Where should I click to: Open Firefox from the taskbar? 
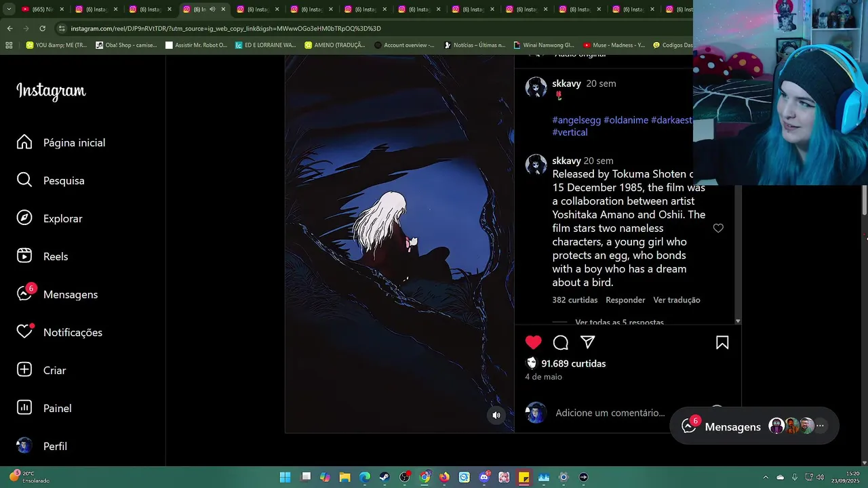pos(444,477)
